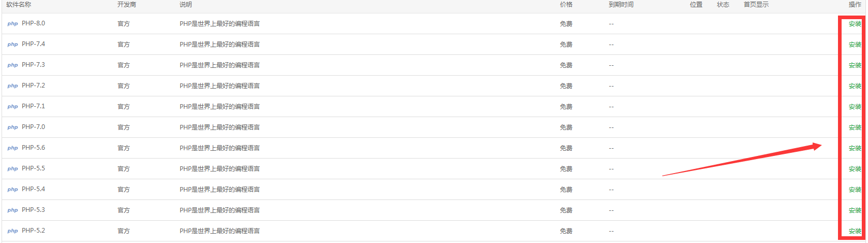Click the php icon beside PHP-7.4
This screenshot has height=243, width=868.
pos(12,45)
